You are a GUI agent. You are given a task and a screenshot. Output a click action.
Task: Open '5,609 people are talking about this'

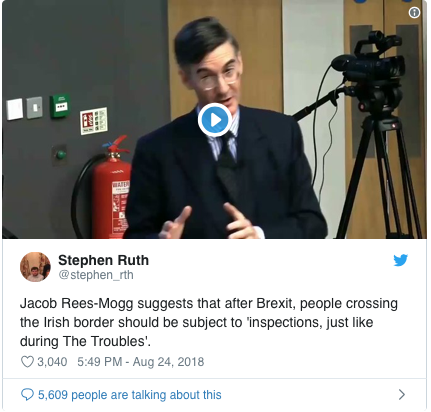point(130,395)
